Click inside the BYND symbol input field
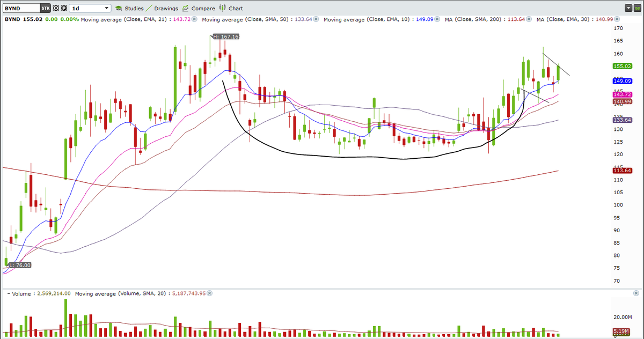This screenshot has width=644, height=339. tap(21, 8)
